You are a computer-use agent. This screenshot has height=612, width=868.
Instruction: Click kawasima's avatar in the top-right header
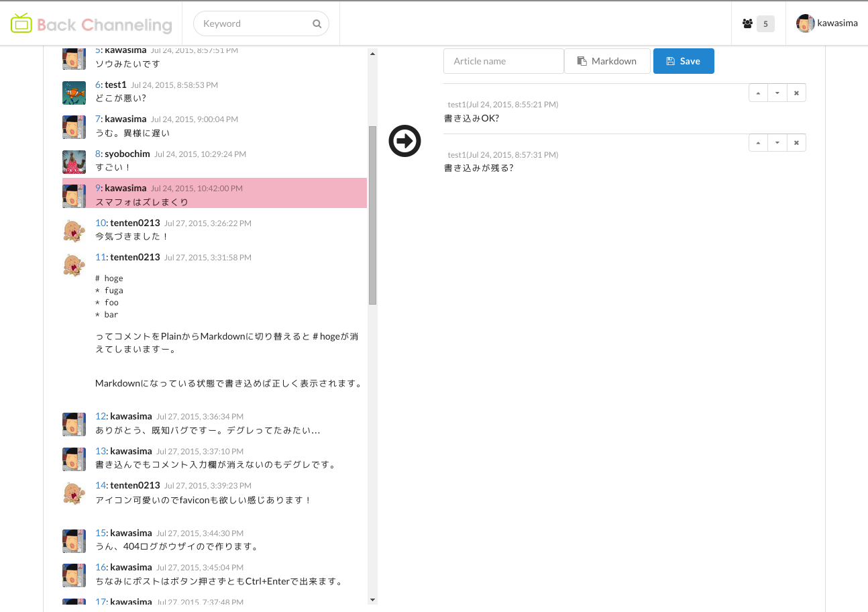(x=804, y=23)
